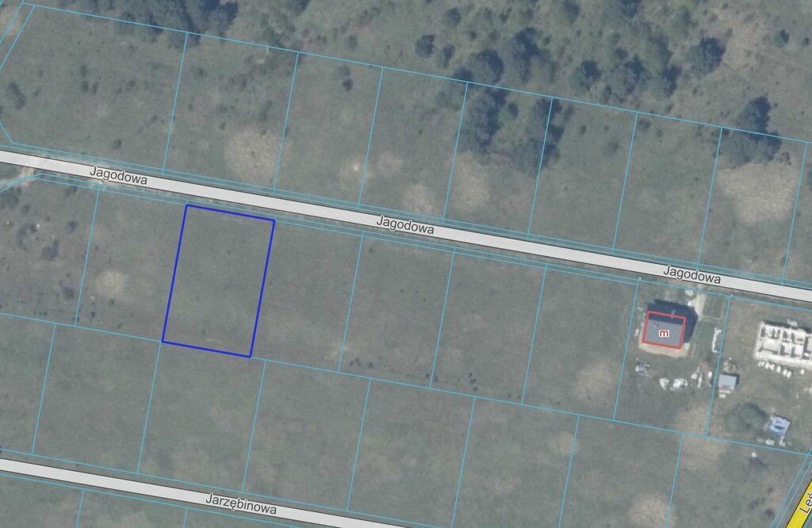Click top-left corner of blue parcel outline
The width and height of the screenshot is (812, 528).
coord(186,206)
